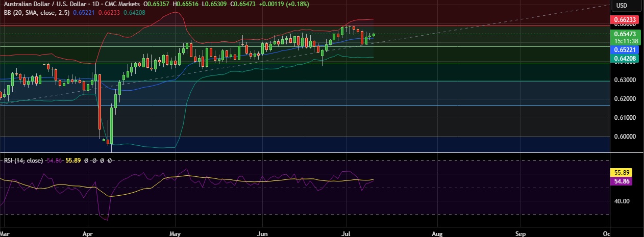This screenshot has height=237, width=644.
Task: Select the RSI (14, close) indicator legend
Action: [23, 160]
